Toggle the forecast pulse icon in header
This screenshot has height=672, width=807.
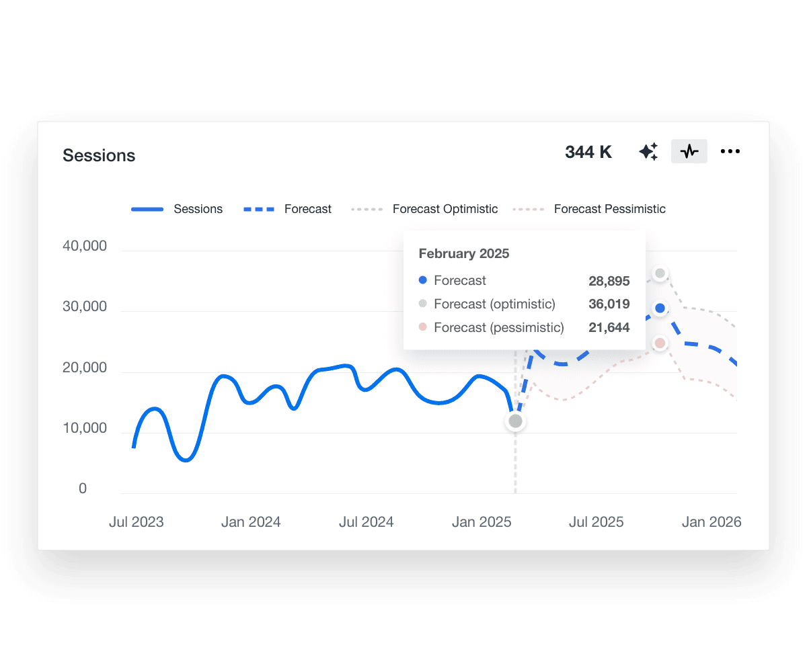[689, 151]
